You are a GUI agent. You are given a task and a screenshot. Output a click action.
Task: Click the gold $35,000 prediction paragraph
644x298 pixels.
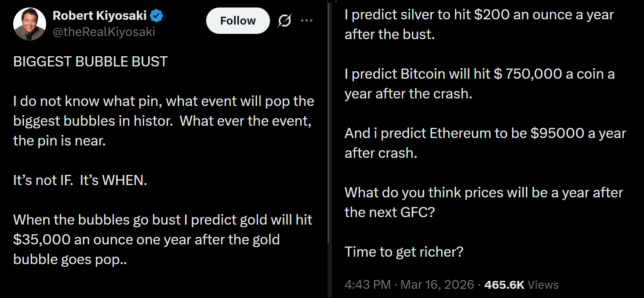pos(163,240)
